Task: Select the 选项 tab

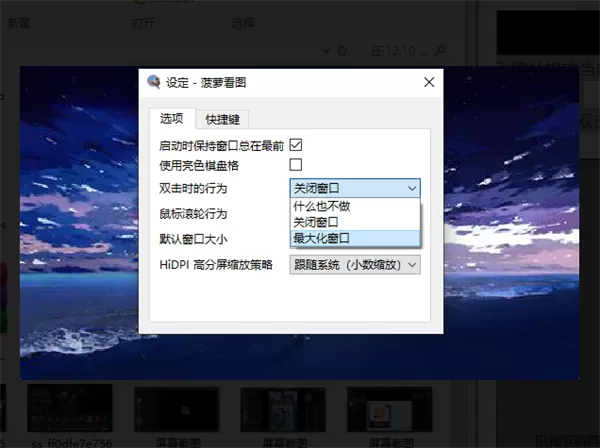Action: click(x=172, y=119)
